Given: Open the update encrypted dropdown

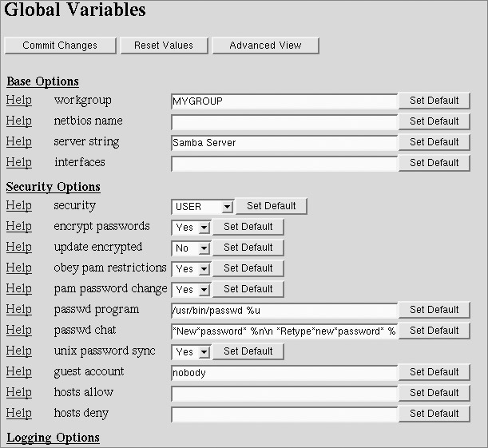Looking at the screenshot, I should coord(191,248).
